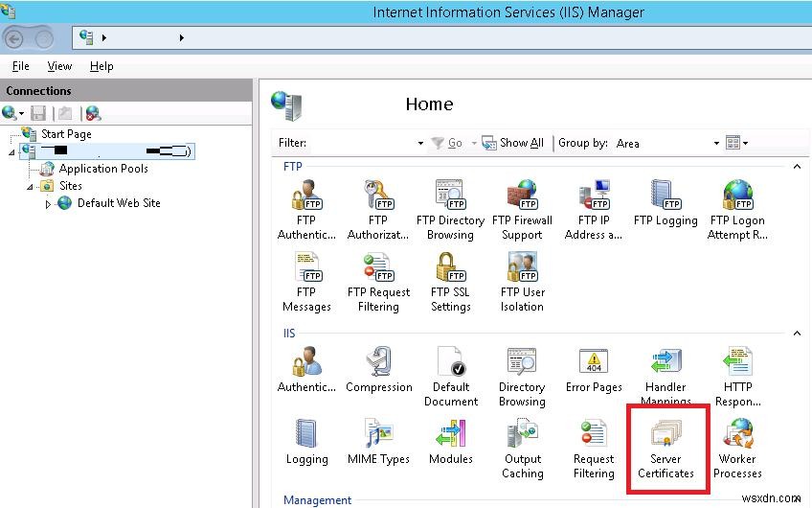
Task: Open Modules feature
Action: pos(451,442)
